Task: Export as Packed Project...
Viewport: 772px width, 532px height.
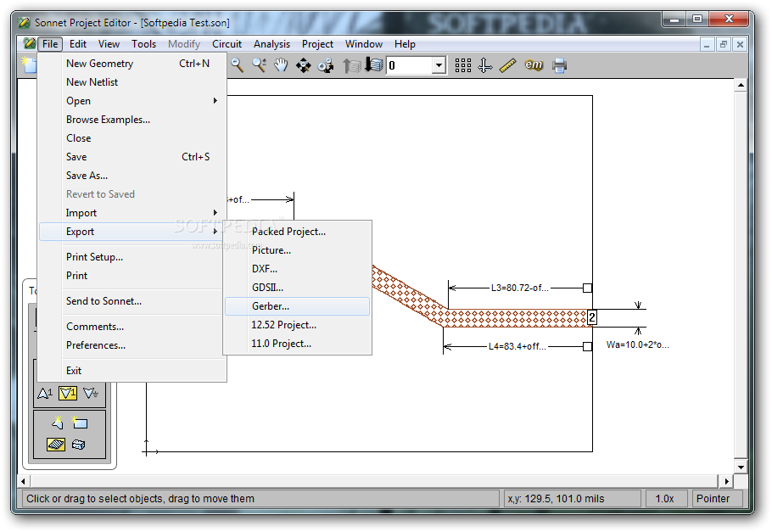Action: (x=298, y=232)
